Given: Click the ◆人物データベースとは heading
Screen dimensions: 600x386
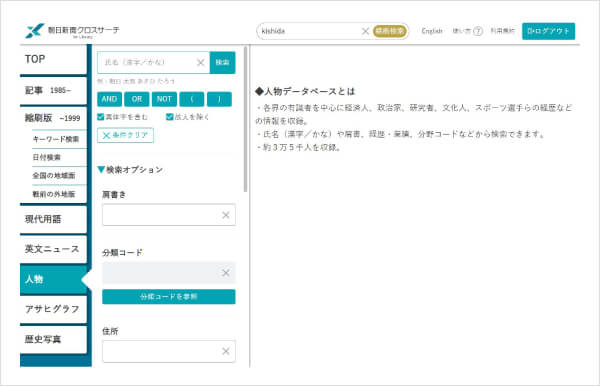Looking at the screenshot, I should pyautogui.click(x=305, y=91).
